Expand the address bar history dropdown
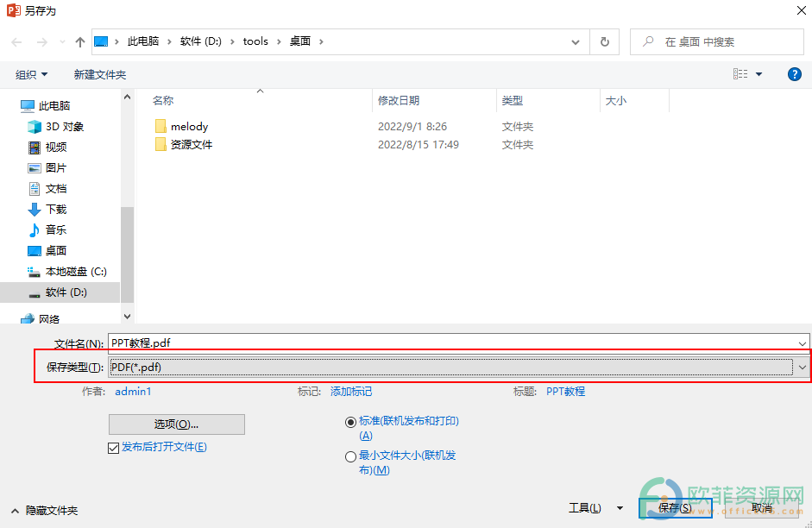Screen dimensions: 812x528 [576, 42]
